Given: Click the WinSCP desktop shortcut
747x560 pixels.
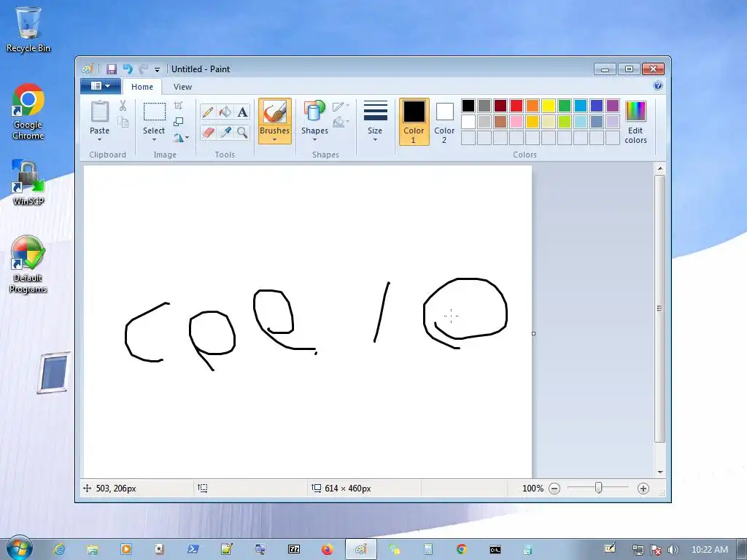Looking at the screenshot, I should (28, 183).
